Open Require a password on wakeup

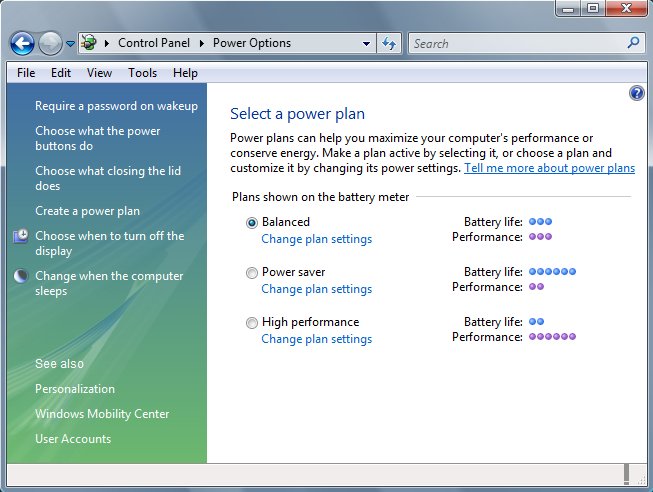click(116, 106)
